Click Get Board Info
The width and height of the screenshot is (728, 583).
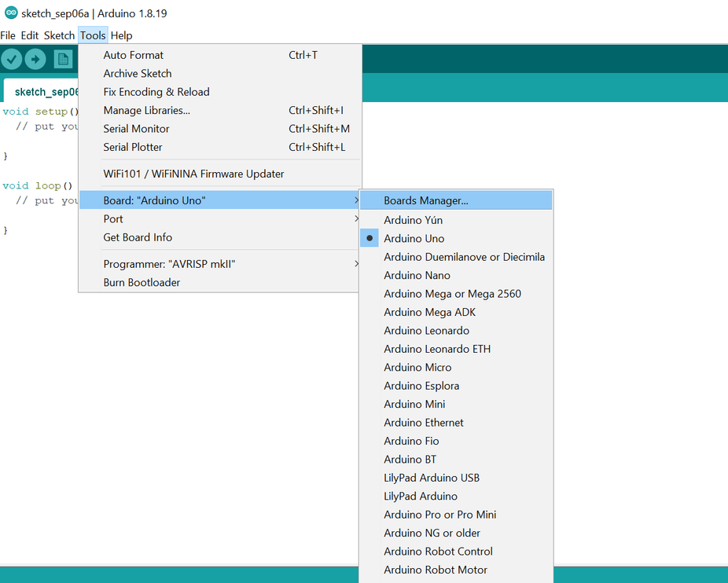pyautogui.click(x=137, y=237)
